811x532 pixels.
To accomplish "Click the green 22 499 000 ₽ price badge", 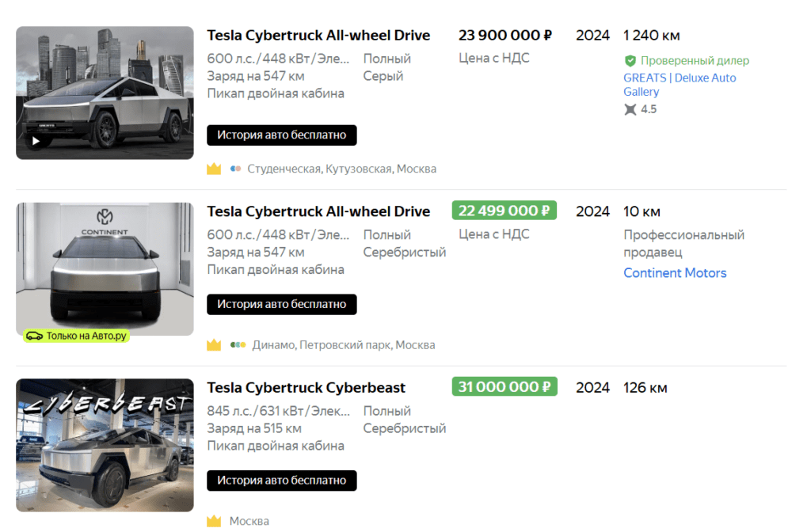I will [504, 211].
